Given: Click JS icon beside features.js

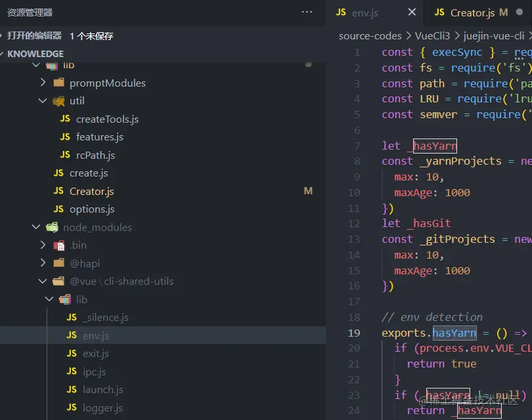Looking at the screenshot, I should (65, 136).
